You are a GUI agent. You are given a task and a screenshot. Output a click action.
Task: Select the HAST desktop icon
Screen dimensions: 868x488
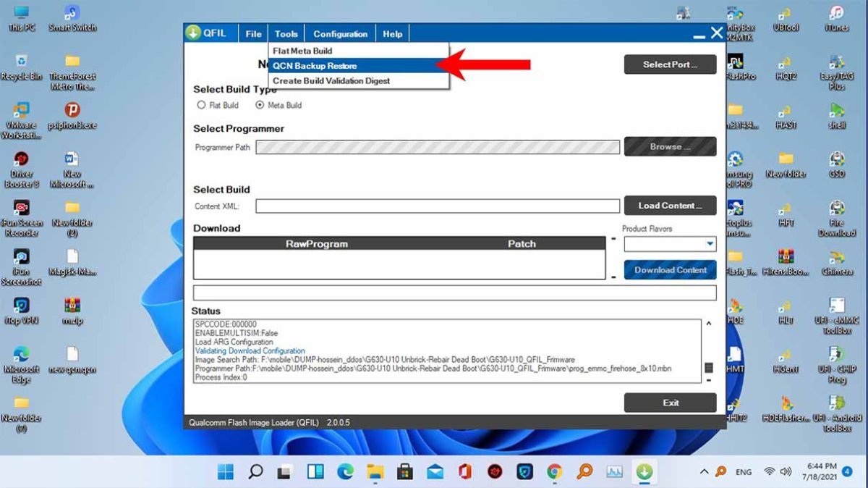pyautogui.click(x=786, y=116)
